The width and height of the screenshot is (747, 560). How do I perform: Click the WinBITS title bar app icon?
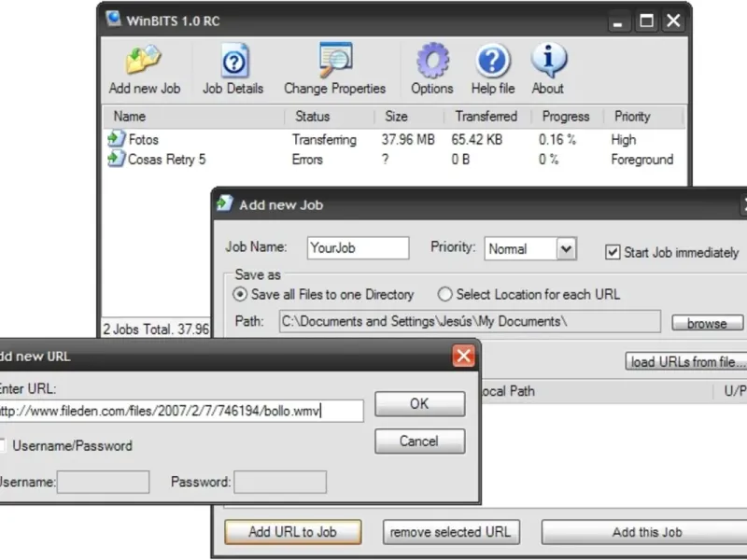point(113,20)
